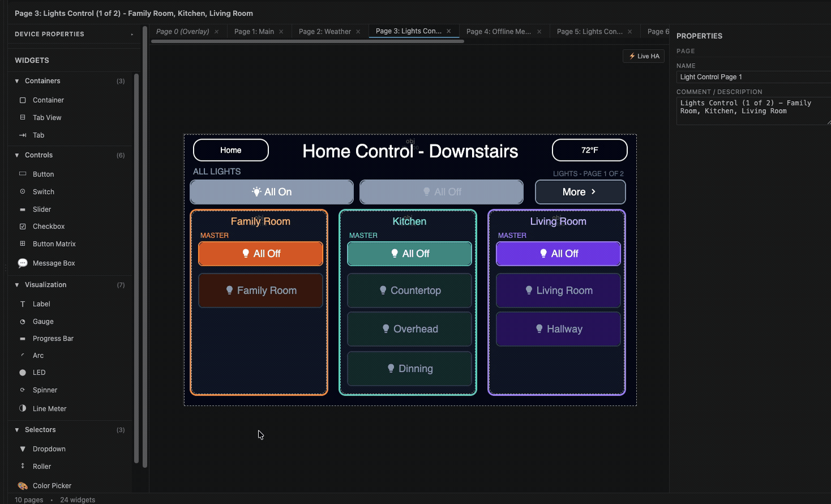This screenshot has height=504, width=831.
Task: Select the Roller widget icon
Action: pos(23,466)
